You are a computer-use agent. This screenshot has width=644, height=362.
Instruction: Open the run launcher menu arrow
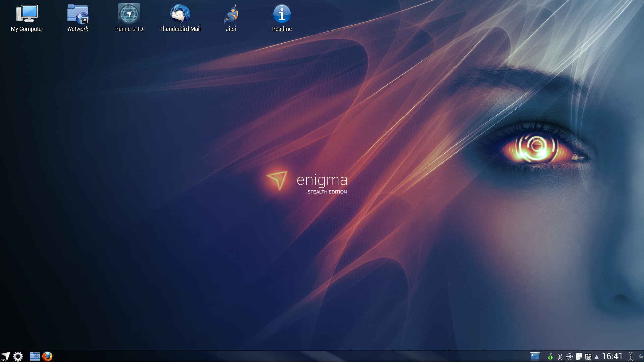5,356
